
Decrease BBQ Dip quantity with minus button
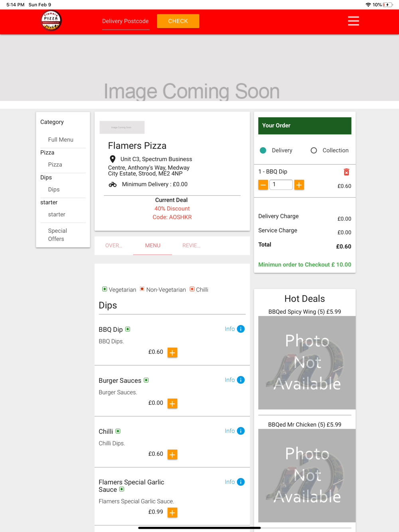(x=263, y=185)
